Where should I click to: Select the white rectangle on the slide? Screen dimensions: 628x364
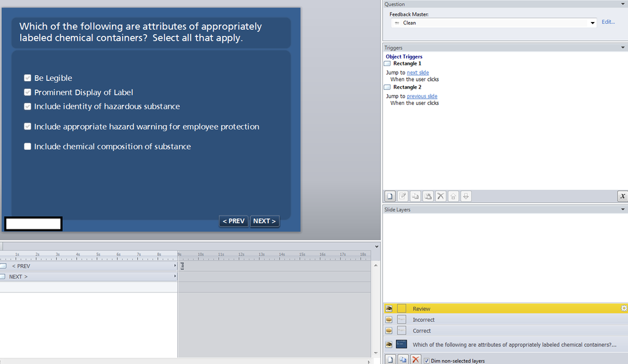[x=33, y=224]
